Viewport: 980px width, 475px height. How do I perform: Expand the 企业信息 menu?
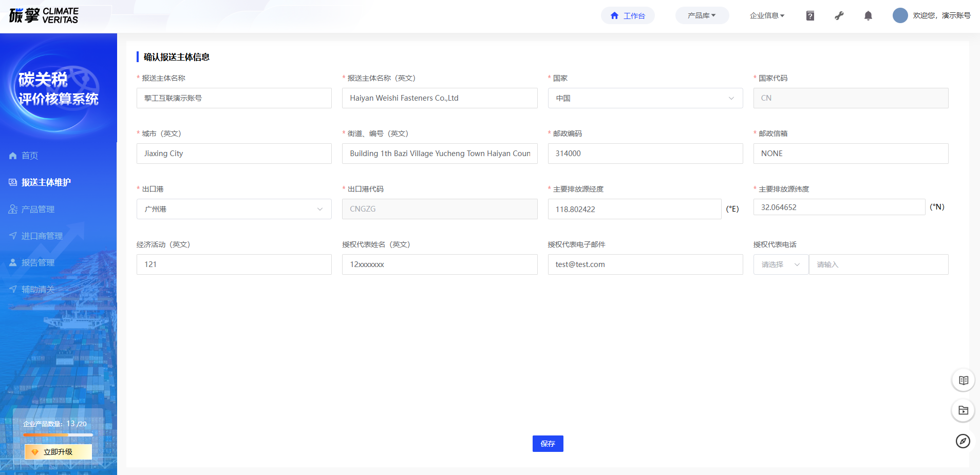point(767,15)
